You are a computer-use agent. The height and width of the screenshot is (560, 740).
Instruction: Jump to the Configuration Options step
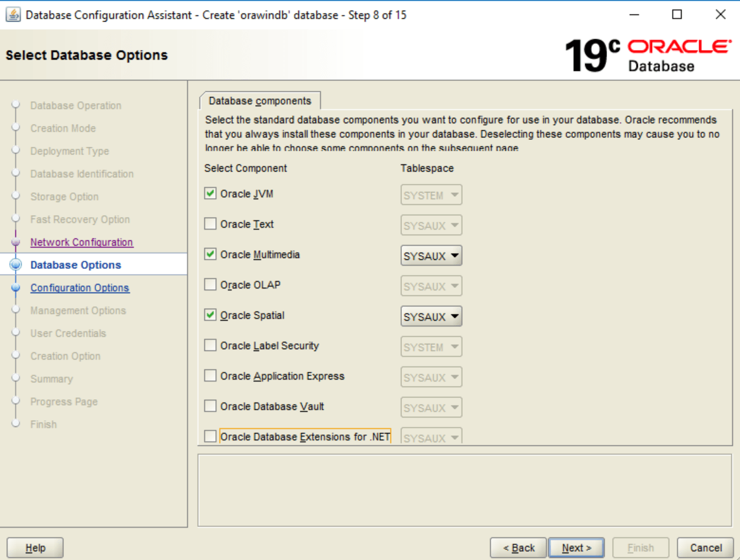tap(80, 287)
